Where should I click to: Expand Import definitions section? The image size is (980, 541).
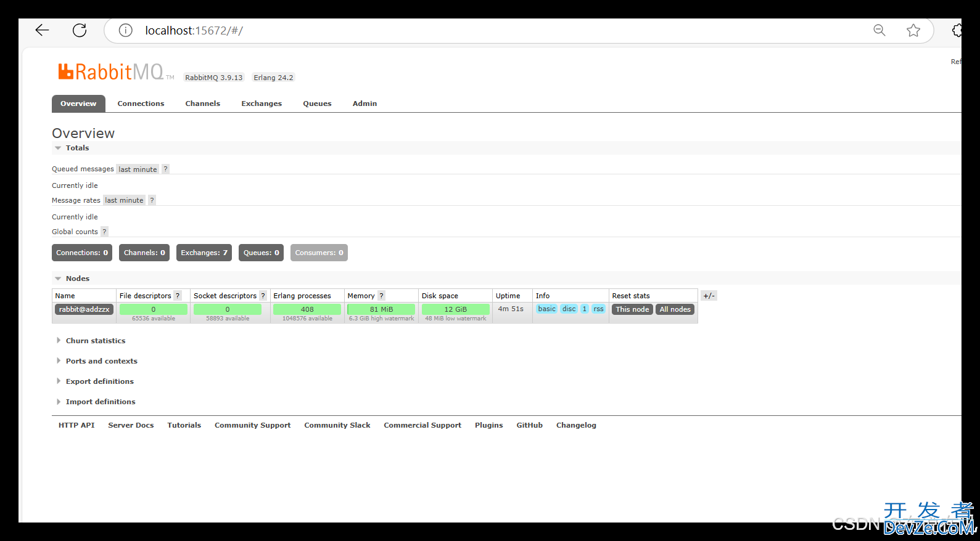(x=96, y=402)
